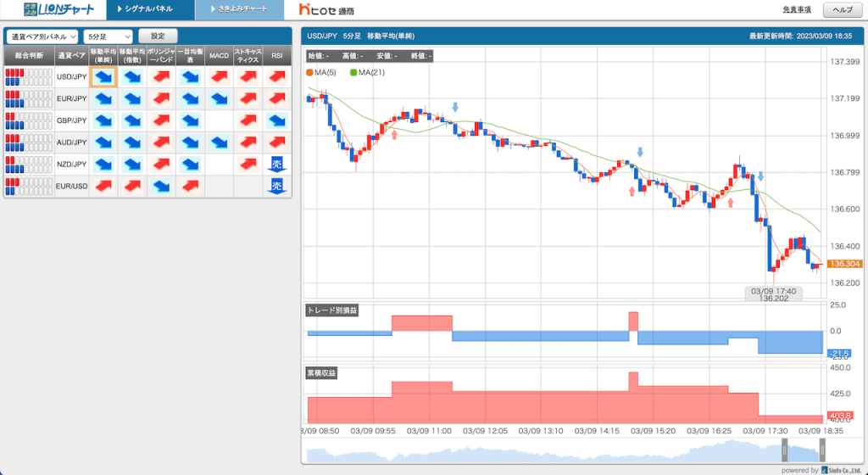This screenshot has width=868, height=475.
Task: Click EUR/USD RSI sell (売) icon
Action: coord(277,186)
